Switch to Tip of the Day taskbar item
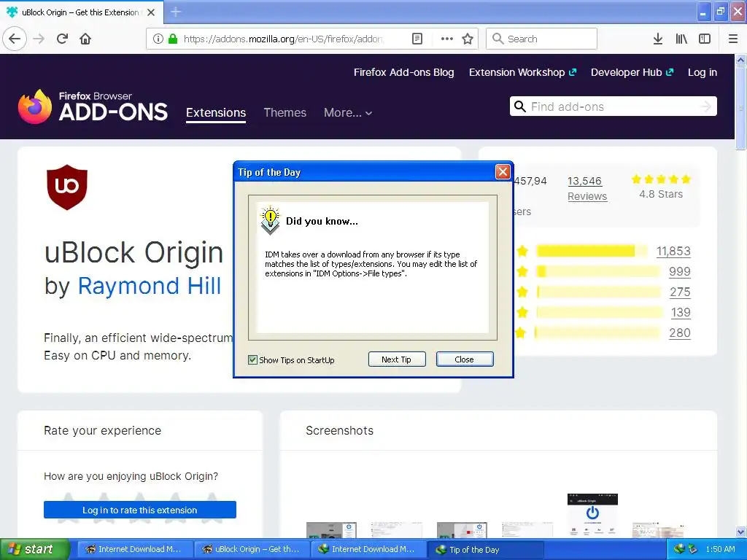The width and height of the screenshot is (747, 560). pos(485,550)
